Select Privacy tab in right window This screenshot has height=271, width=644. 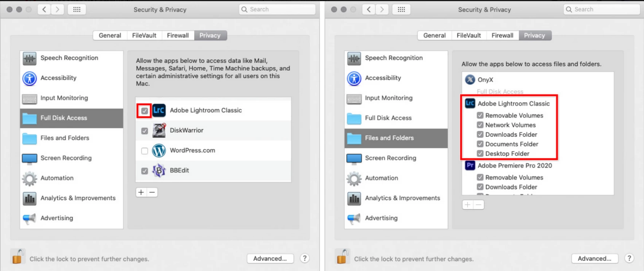pyautogui.click(x=534, y=35)
